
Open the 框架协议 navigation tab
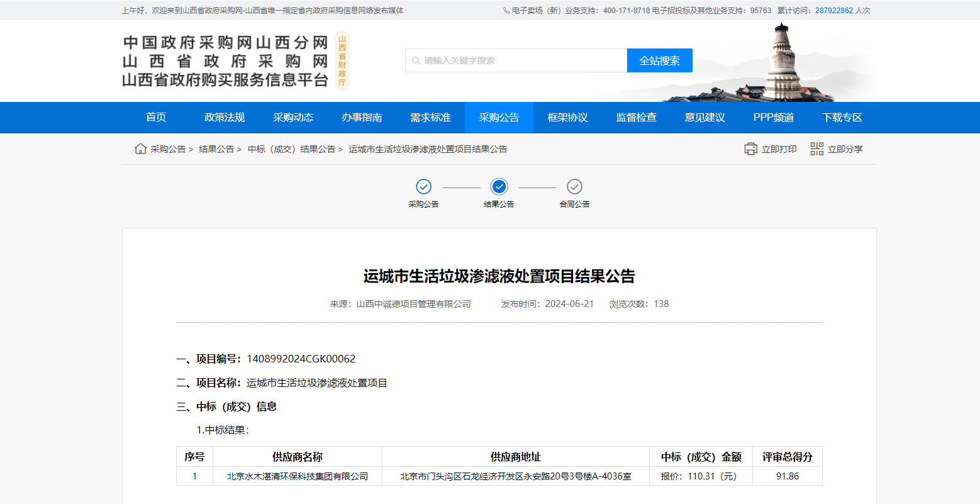[x=567, y=118]
